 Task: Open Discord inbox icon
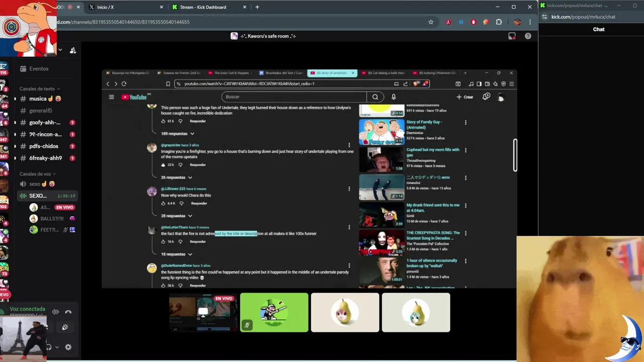[512, 36]
